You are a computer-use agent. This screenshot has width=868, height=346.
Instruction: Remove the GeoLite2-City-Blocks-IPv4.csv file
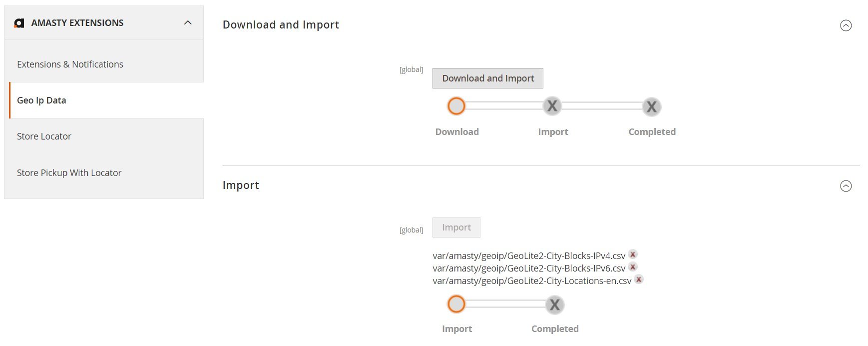(632, 254)
